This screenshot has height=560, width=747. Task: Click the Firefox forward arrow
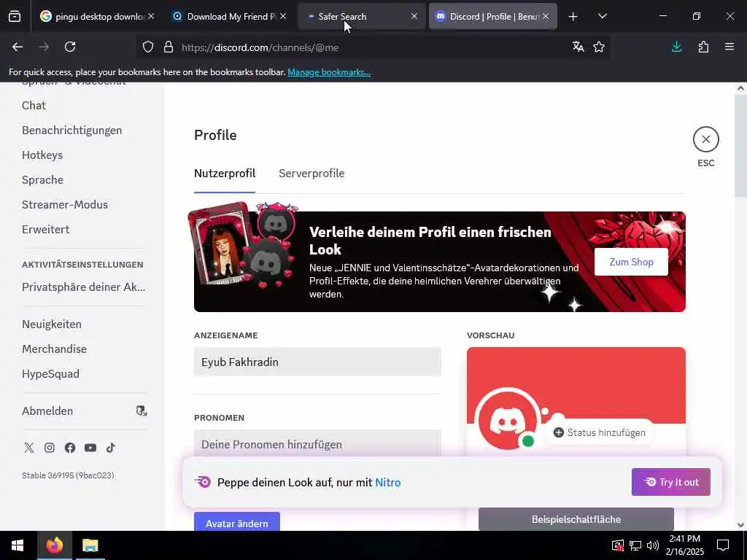44,47
